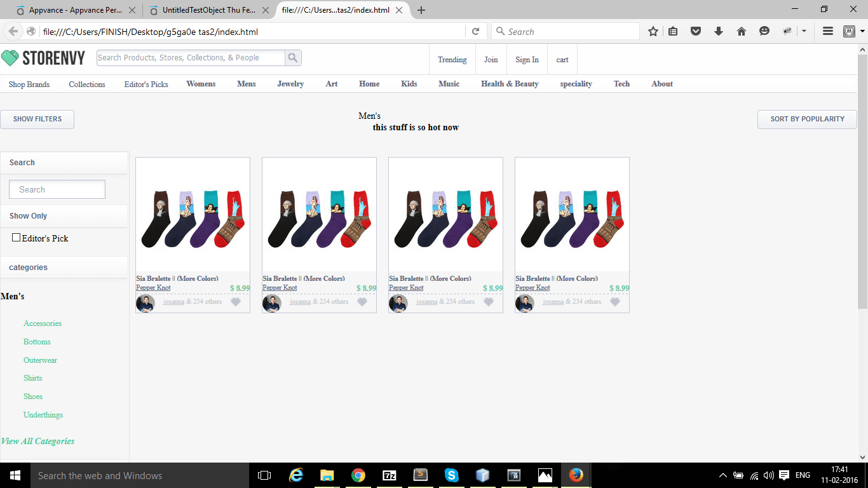Click the Trending link
868x488 pixels.
click(452, 60)
